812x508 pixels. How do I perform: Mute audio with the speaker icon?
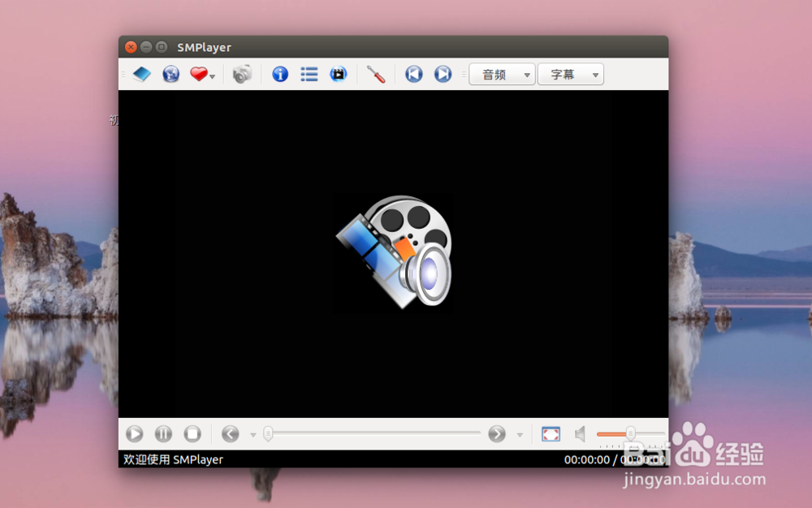tap(580, 434)
